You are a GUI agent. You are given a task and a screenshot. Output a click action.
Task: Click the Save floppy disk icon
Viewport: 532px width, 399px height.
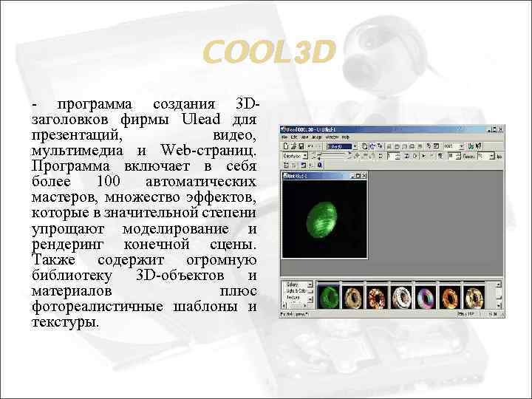pyautogui.click(x=301, y=146)
